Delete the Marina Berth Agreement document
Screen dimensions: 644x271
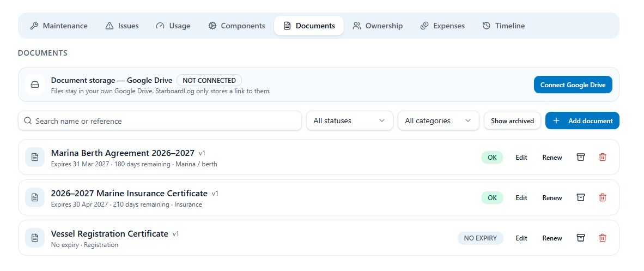[602, 157]
